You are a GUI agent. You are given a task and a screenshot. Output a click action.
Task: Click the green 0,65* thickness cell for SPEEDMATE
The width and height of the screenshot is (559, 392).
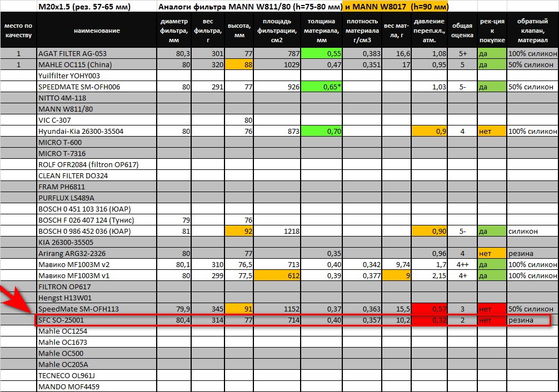[321, 87]
